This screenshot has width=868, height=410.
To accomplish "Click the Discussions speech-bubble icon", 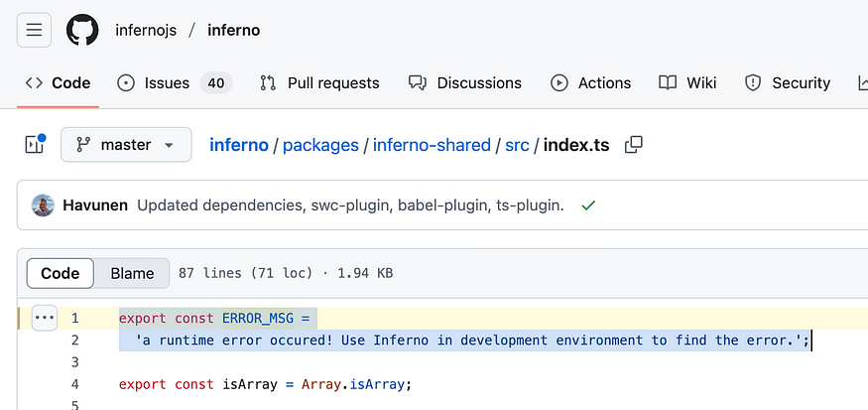I will pyautogui.click(x=418, y=83).
